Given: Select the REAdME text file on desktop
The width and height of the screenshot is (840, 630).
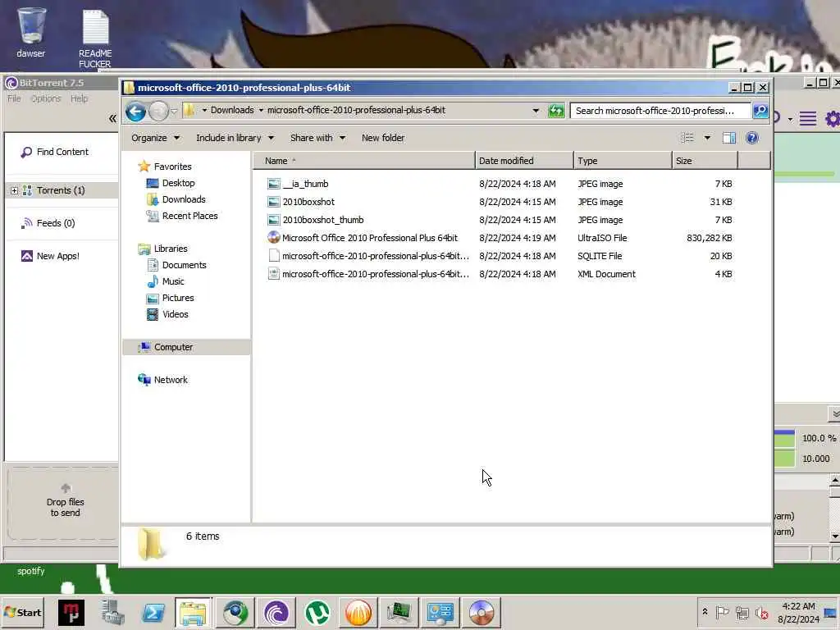Looking at the screenshot, I should point(95,39).
